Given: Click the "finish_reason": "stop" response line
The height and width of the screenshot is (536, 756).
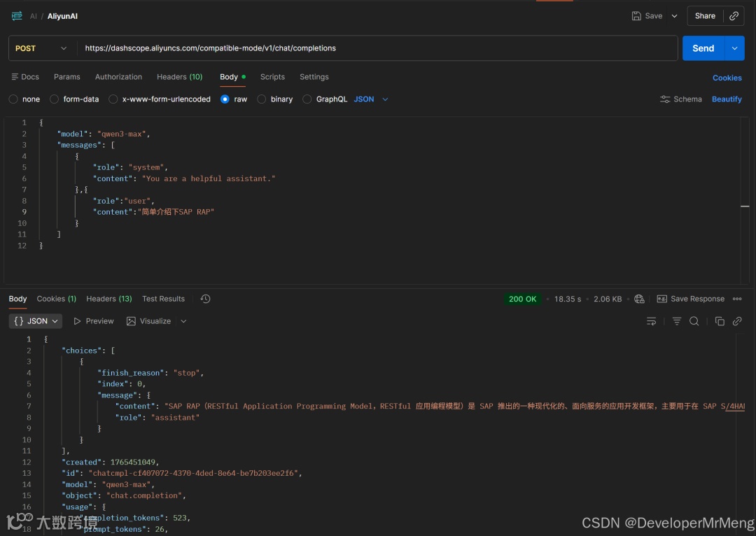Looking at the screenshot, I should point(150,373).
